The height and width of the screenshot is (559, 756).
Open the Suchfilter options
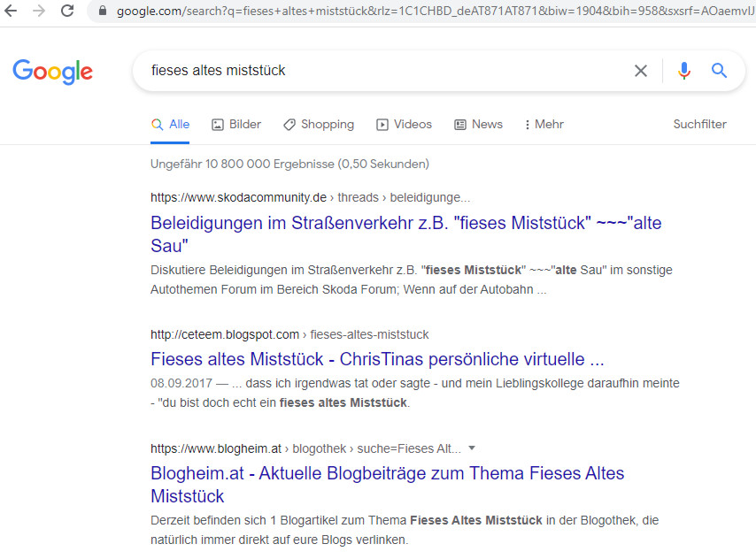[699, 125]
